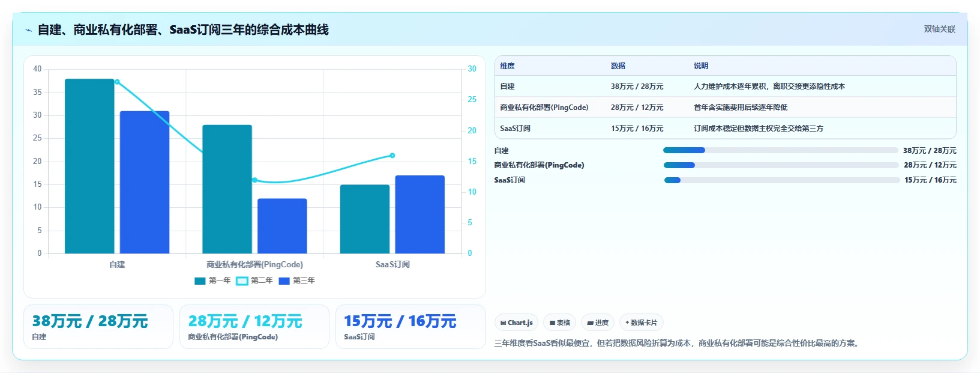Image resolution: width=980 pixels, height=373 pixels.
Task: Click the PingCode first-year teal bar
Action: (227, 189)
